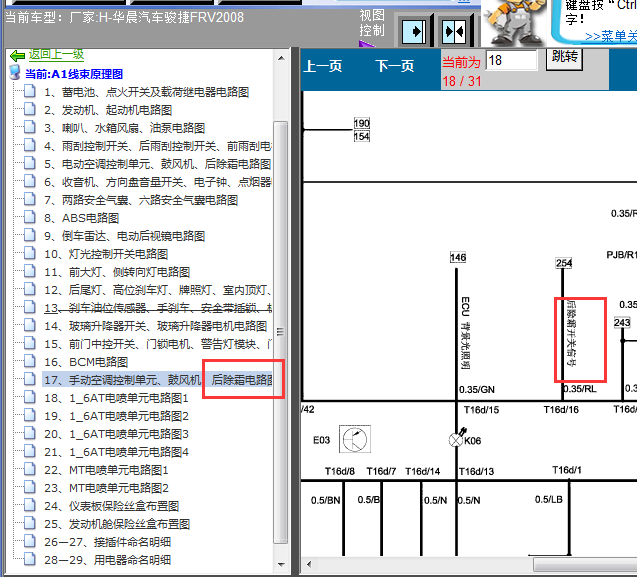Click the diagram horizontal scroll left arrow
Viewport: 637px width, 577px height.
click(x=309, y=564)
